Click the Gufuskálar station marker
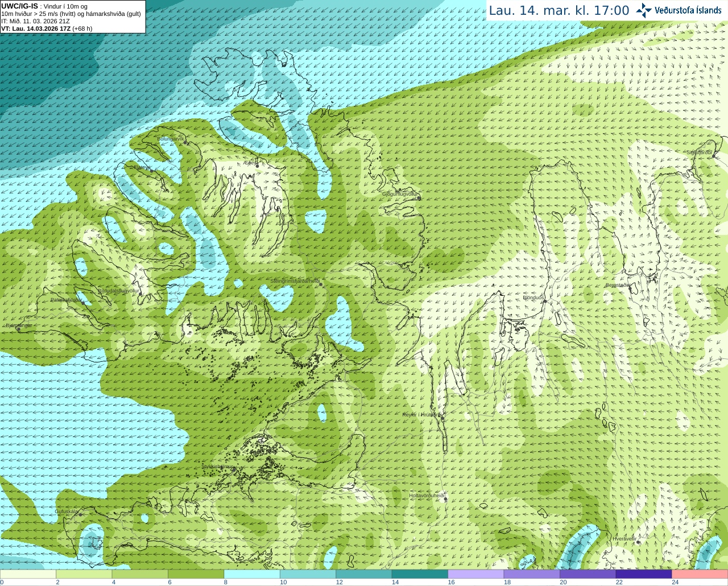The width and height of the screenshot is (728, 586). coord(80,514)
